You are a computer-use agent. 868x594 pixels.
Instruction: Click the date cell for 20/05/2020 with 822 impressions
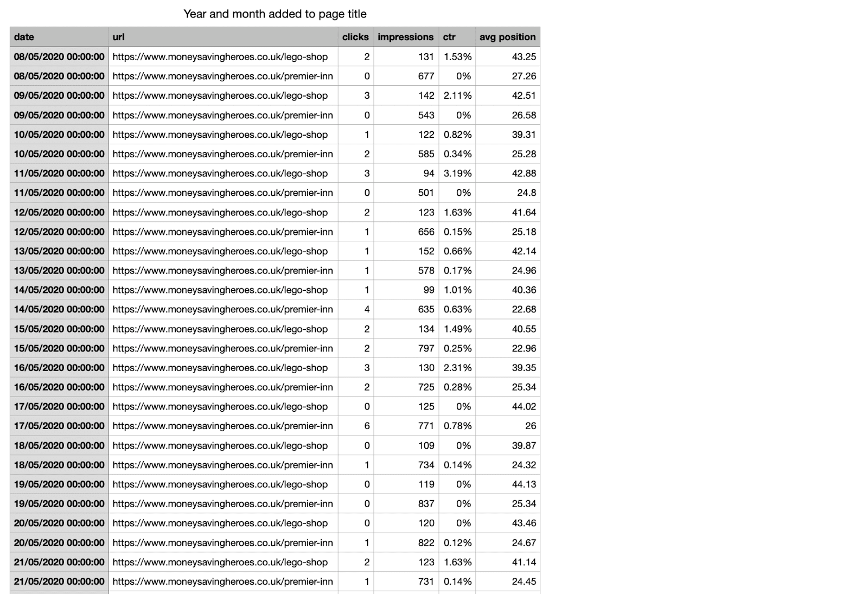tap(59, 542)
